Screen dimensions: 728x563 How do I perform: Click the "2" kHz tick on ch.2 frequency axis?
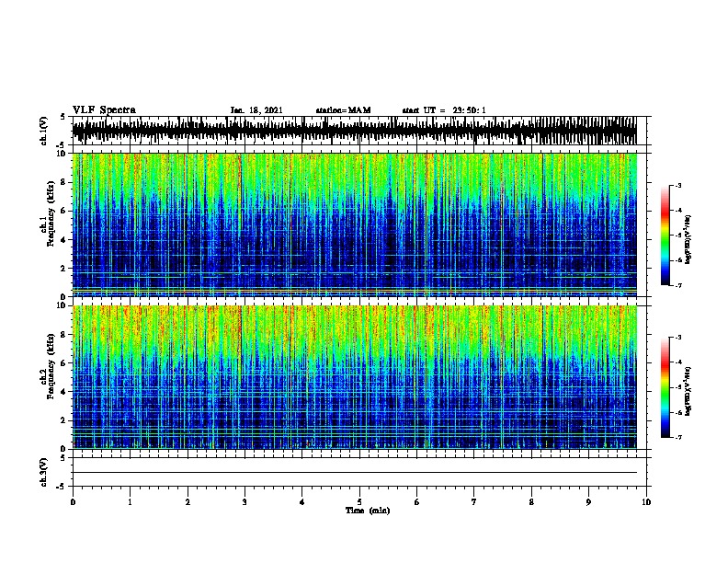coord(64,420)
